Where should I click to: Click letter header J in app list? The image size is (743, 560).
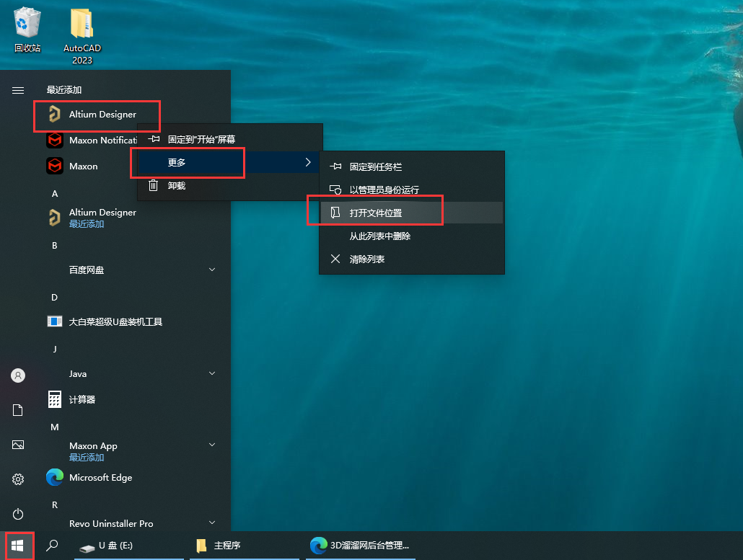tap(55, 350)
